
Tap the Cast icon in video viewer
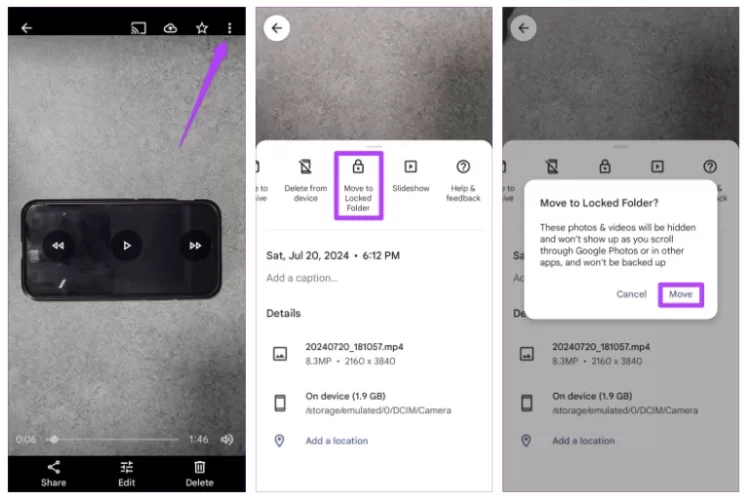pos(139,28)
